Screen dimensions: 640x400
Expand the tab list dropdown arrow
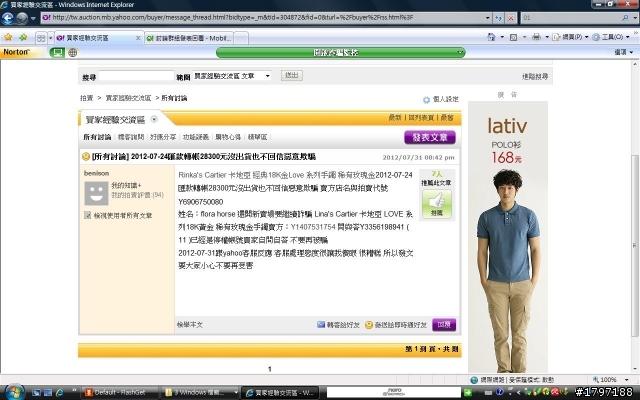point(51,38)
